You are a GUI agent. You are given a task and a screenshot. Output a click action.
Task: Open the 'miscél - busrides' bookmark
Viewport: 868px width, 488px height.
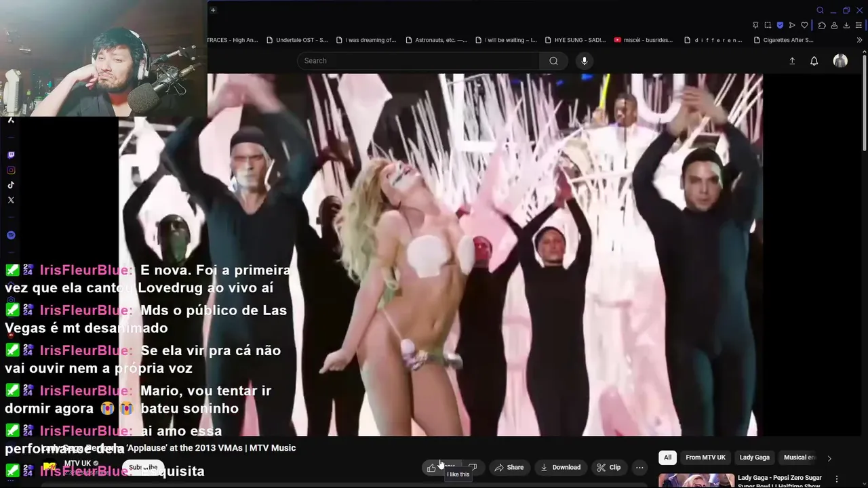click(644, 40)
